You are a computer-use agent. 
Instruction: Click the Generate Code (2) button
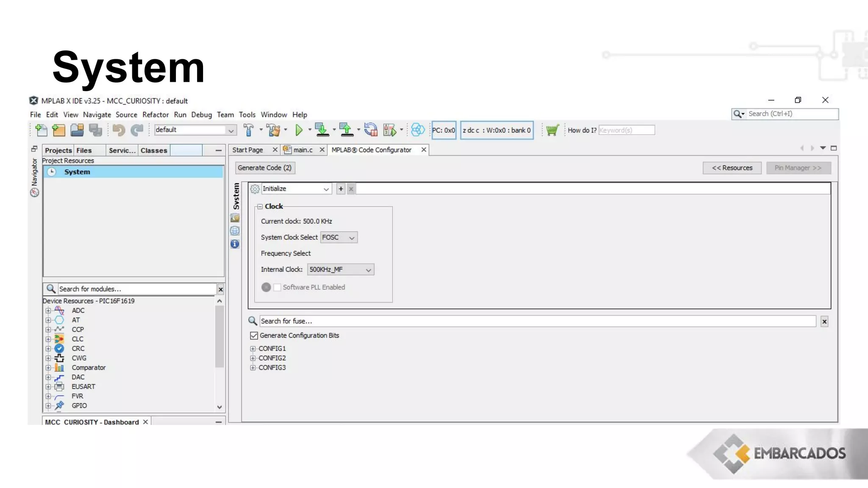point(264,168)
